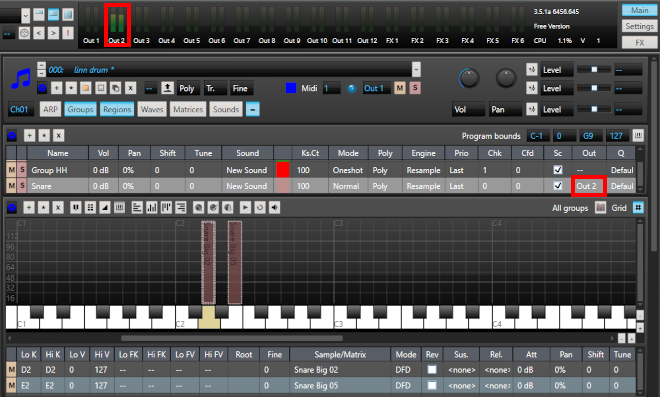Open program from the folder icon

pyautogui.click(x=86, y=88)
